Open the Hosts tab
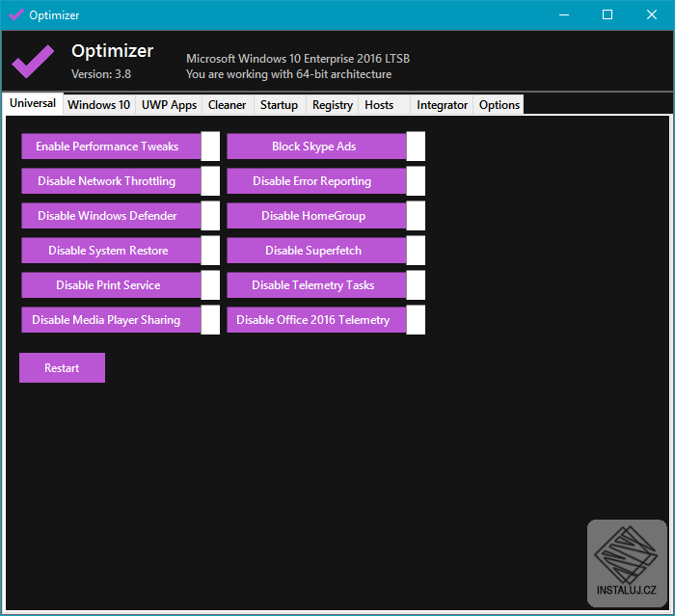675x616 pixels. point(384,105)
